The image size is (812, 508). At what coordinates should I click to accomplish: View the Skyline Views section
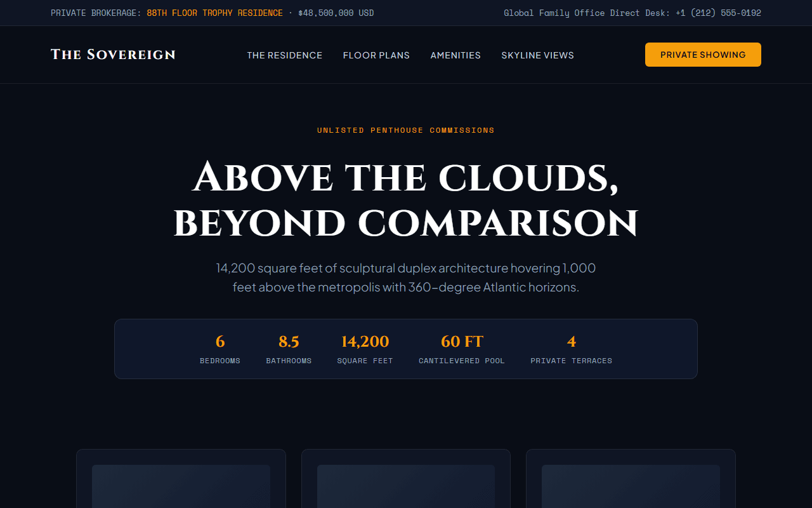537,55
